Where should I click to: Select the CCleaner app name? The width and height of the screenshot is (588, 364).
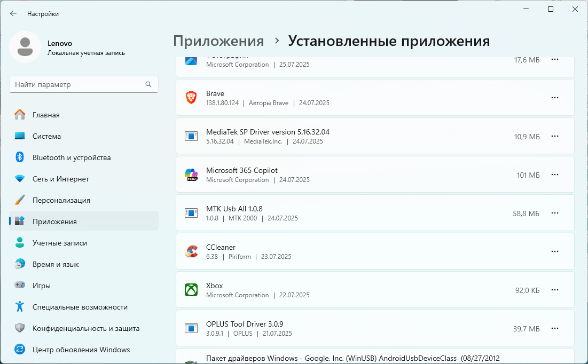tap(221, 248)
